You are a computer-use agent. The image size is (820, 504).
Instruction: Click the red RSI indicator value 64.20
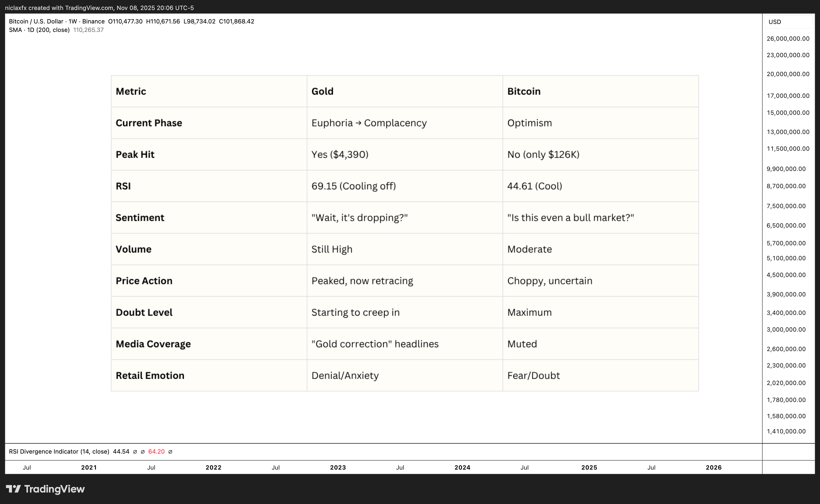[x=157, y=452]
